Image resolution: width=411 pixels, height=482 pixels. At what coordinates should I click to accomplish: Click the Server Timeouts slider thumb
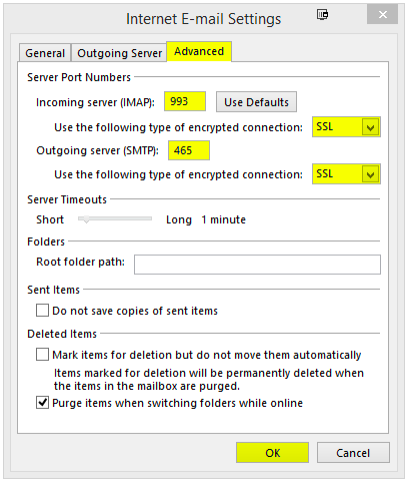[x=86, y=219]
